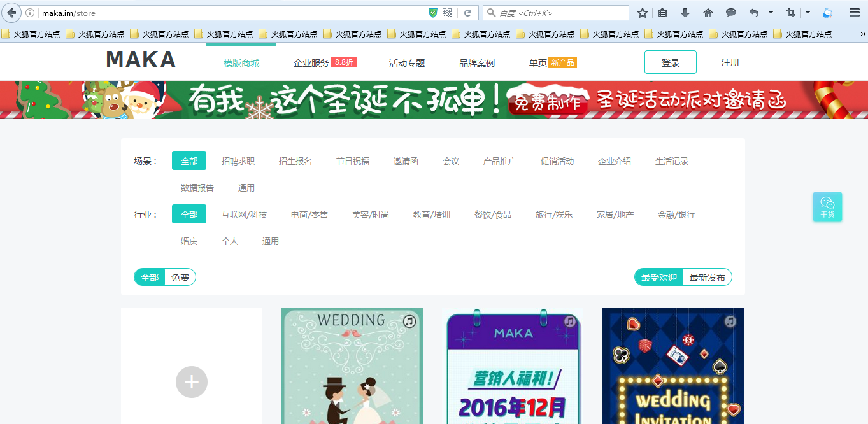Viewport: 868px width, 424px height.
Task: Select the 最受欢迎 sort option
Action: pos(659,278)
